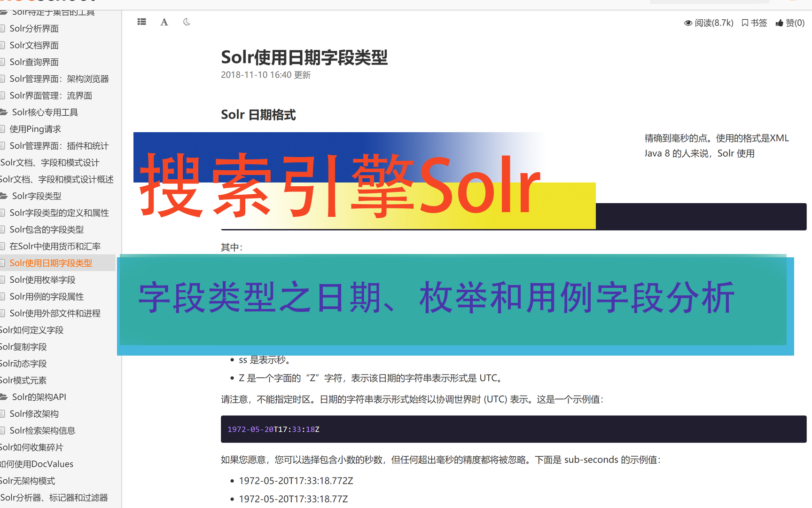Open Solr文档、字段和模式设计概述
Screen dimensions: 812x508
(57, 179)
